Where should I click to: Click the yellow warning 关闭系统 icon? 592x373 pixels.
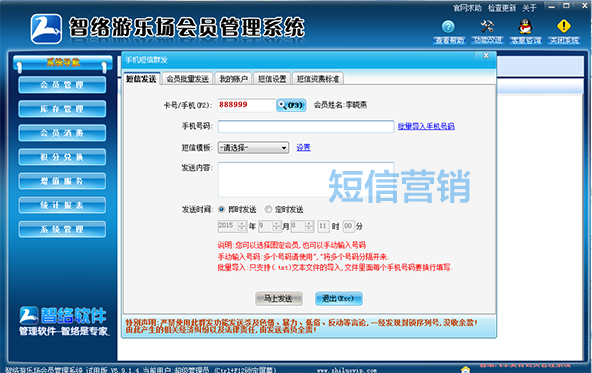(564, 26)
